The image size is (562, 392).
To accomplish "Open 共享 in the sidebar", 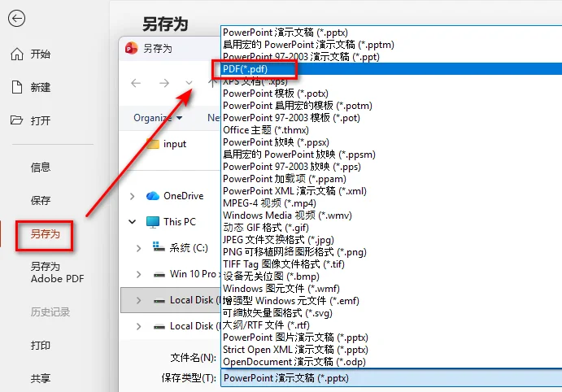I will pos(41,378).
